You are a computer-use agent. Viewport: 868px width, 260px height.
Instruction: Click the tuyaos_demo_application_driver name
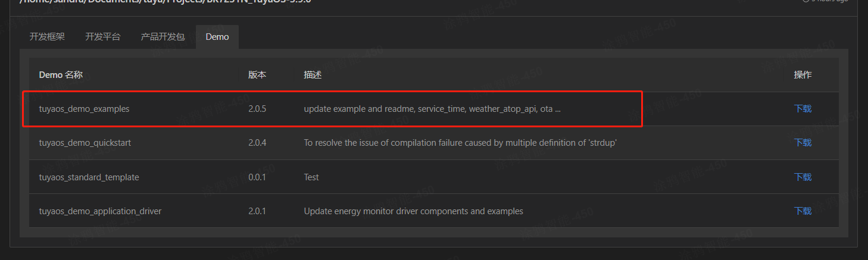100,211
